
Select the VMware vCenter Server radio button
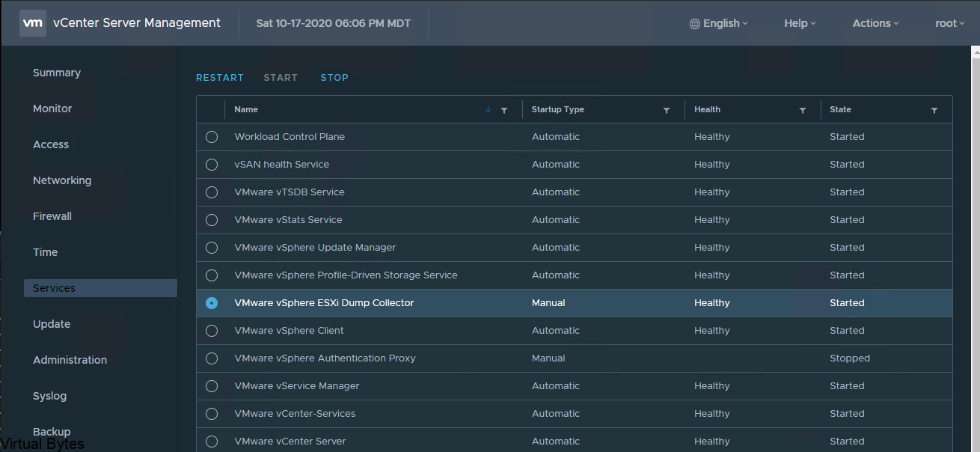(211, 441)
